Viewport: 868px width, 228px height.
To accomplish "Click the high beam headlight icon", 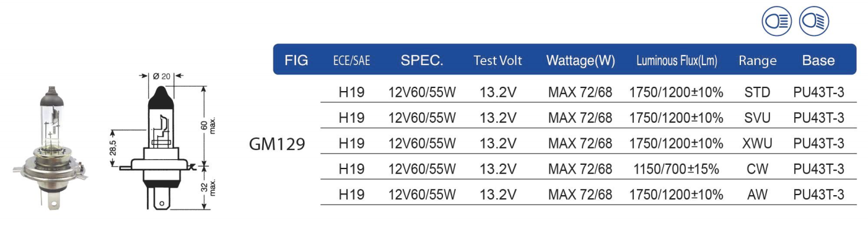I will click(777, 22).
